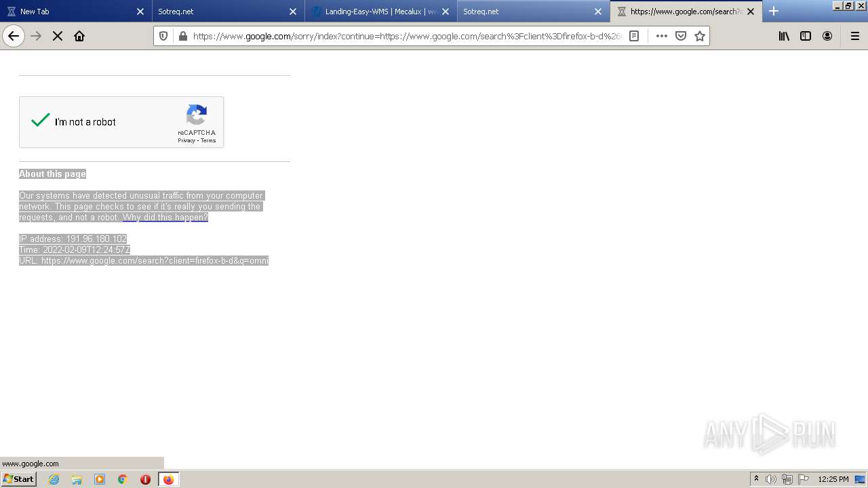Screen dimensions: 868x488
Task: Open the Windows Start menu
Action: [x=18, y=479]
